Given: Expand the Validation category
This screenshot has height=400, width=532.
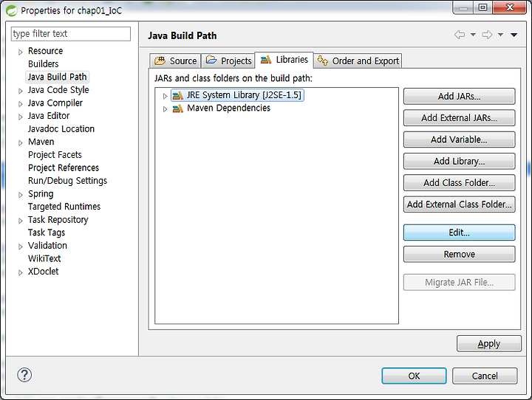Looking at the screenshot, I should (x=21, y=246).
